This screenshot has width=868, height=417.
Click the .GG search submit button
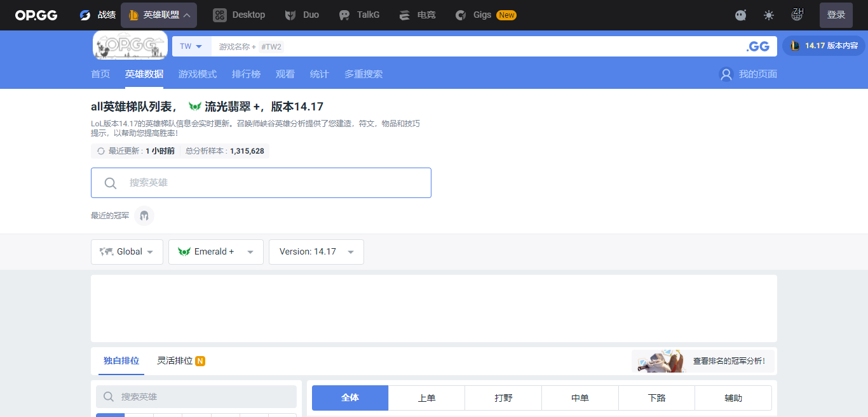pos(758,46)
